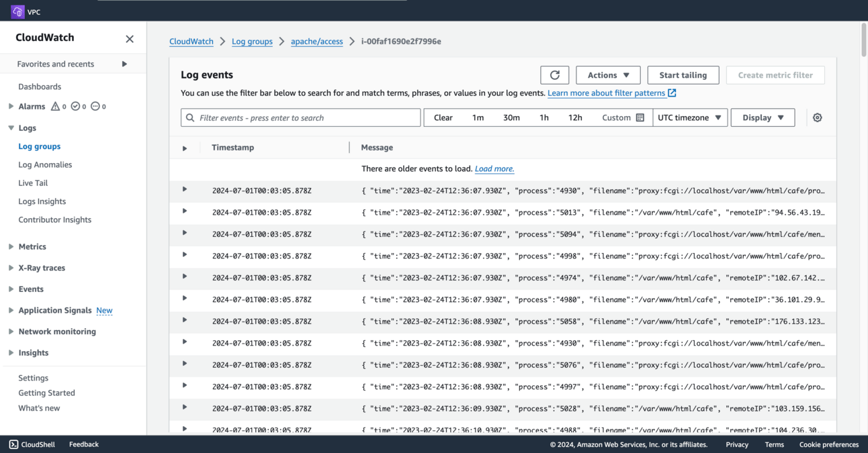Clear the time filter
This screenshot has width=868, height=453.
(443, 117)
